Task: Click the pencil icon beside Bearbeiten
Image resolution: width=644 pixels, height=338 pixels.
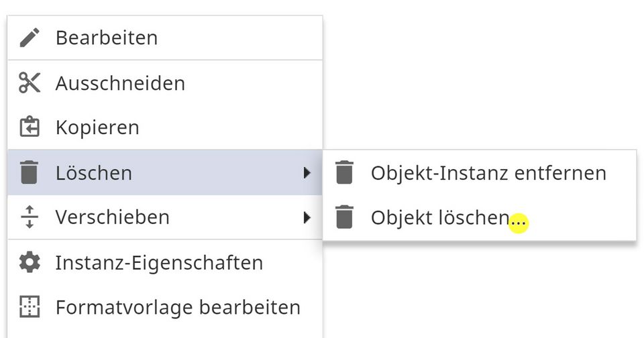Action: (x=30, y=38)
